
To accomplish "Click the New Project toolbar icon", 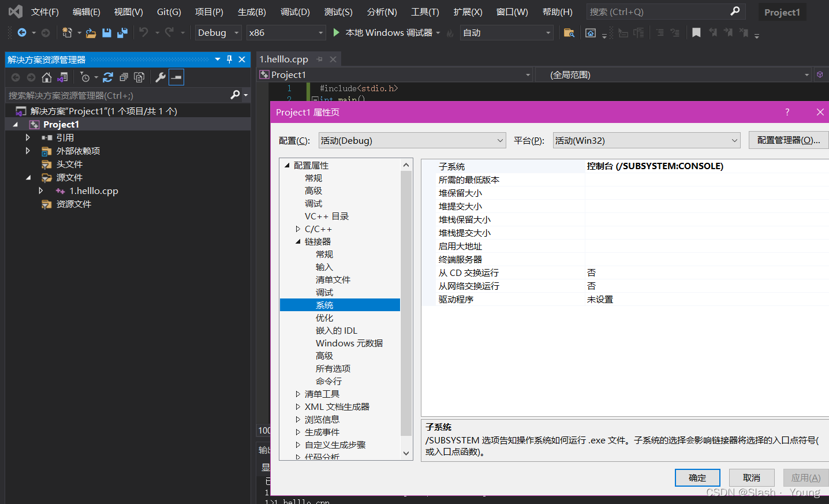I will pos(67,33).
